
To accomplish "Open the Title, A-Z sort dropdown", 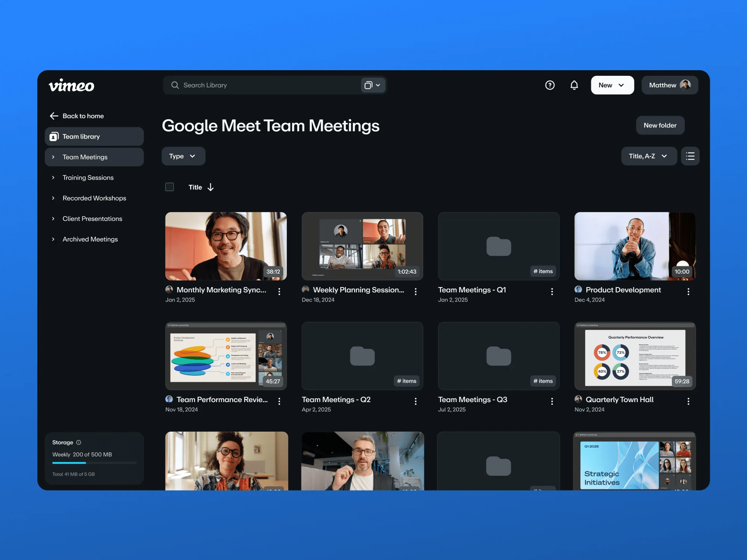I will point(649,156).
